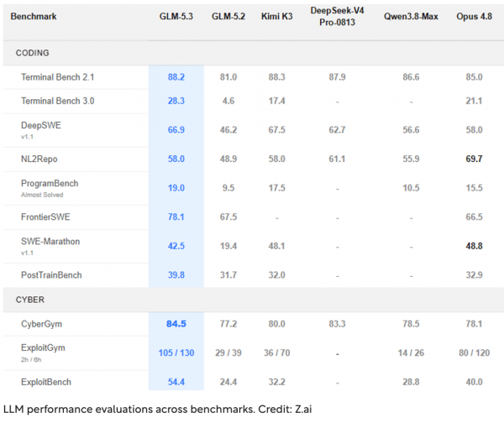504x423 pixels.
Task: Click the SWE-Marathon row label
Action: point(50,242)
